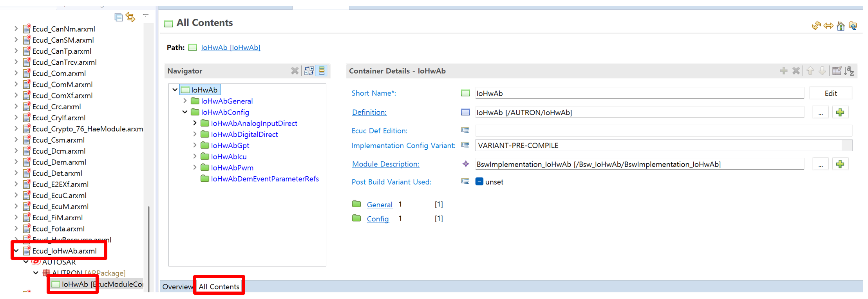Select IoHwAbPwm in the Navigator tree
868x299 pixels.
tap(232, 168)
